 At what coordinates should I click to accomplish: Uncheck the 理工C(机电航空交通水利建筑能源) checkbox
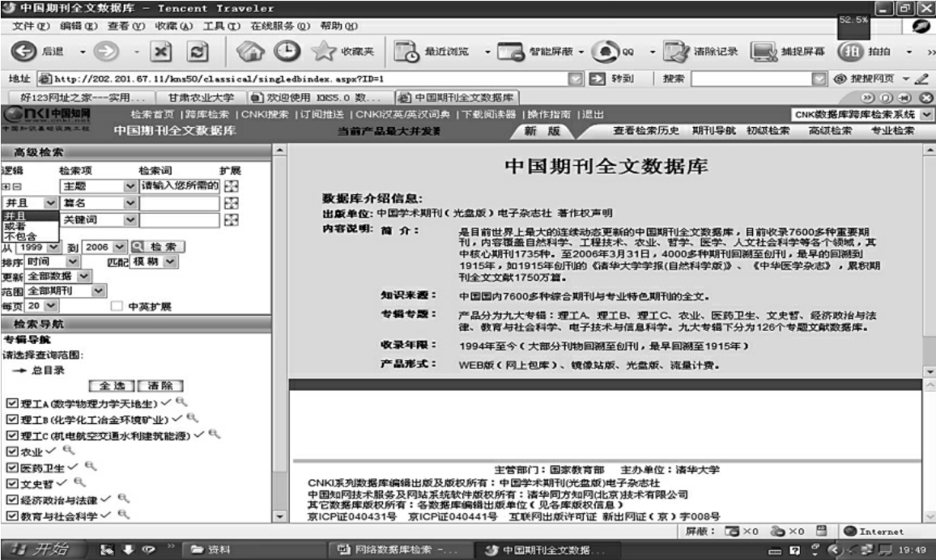click(12, 435)
